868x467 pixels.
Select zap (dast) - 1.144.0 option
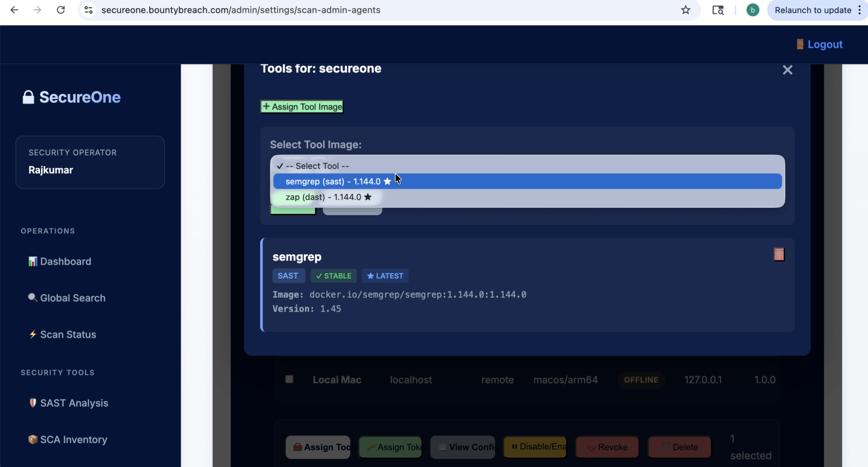(x=527, y=197)
